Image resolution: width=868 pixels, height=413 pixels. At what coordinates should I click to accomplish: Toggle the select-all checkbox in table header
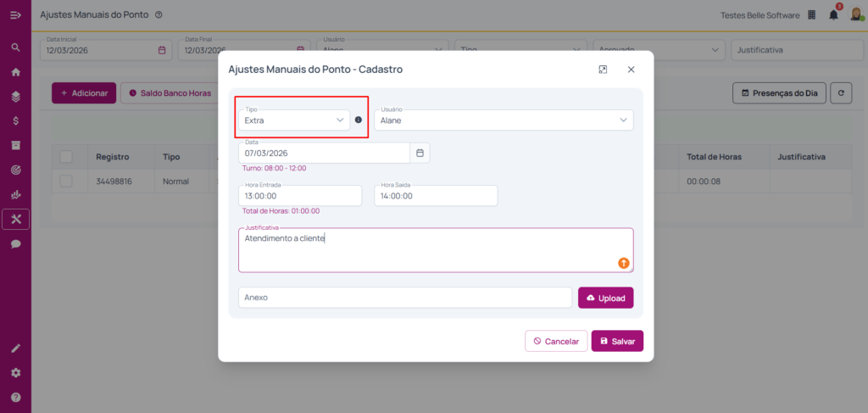(x=66, y=157)
